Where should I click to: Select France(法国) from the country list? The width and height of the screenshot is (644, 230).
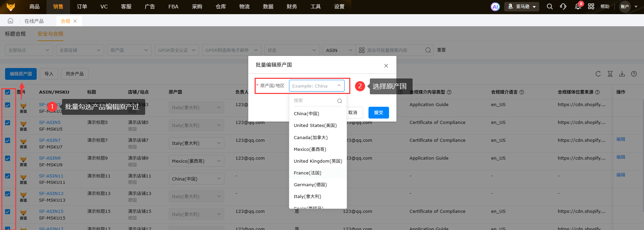[x=308, y=173]
